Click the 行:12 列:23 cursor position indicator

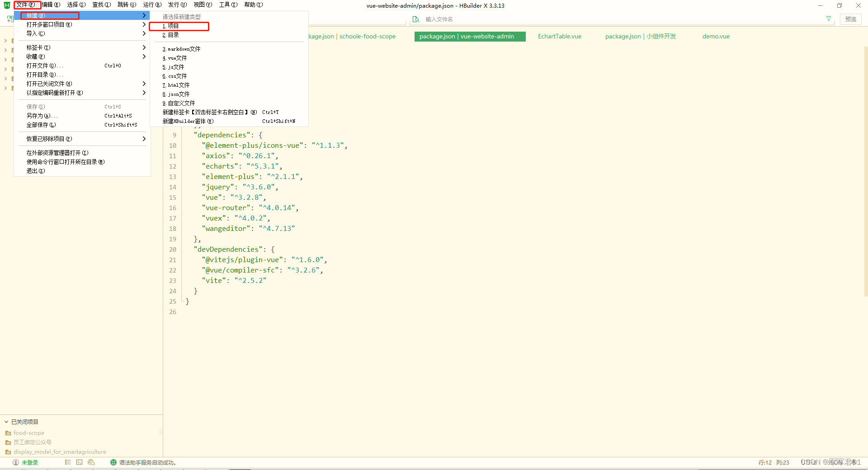point(774,462)
